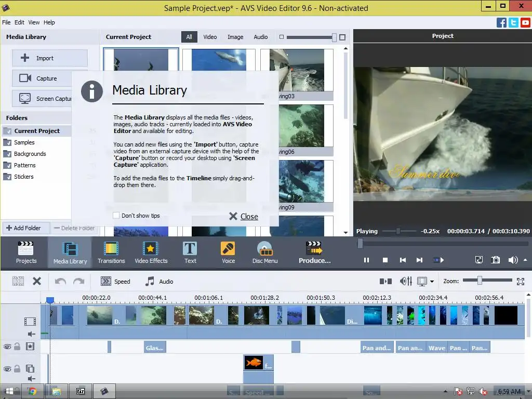Pause the preview playback
Image resolution: width=532 pixels, height=399 pixels.
pyautogui.click(x=366, y=260)
